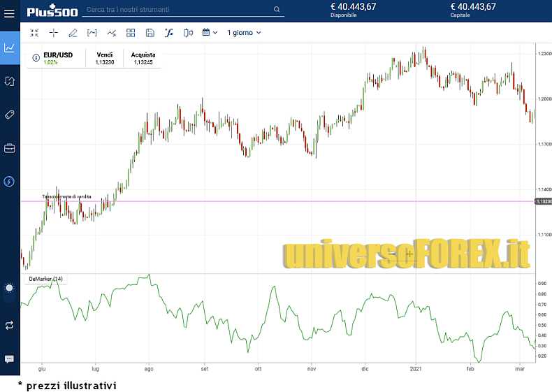The width and height of the screenshot is (552, 392).
Task: Open the candlestick chart type selector
Action: tap(188, 33)
